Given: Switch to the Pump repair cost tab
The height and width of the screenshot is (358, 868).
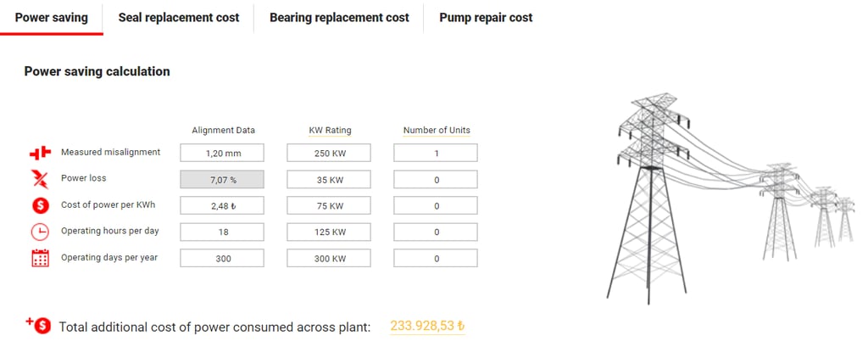Looking at the screenshot, I should [486, 17].
